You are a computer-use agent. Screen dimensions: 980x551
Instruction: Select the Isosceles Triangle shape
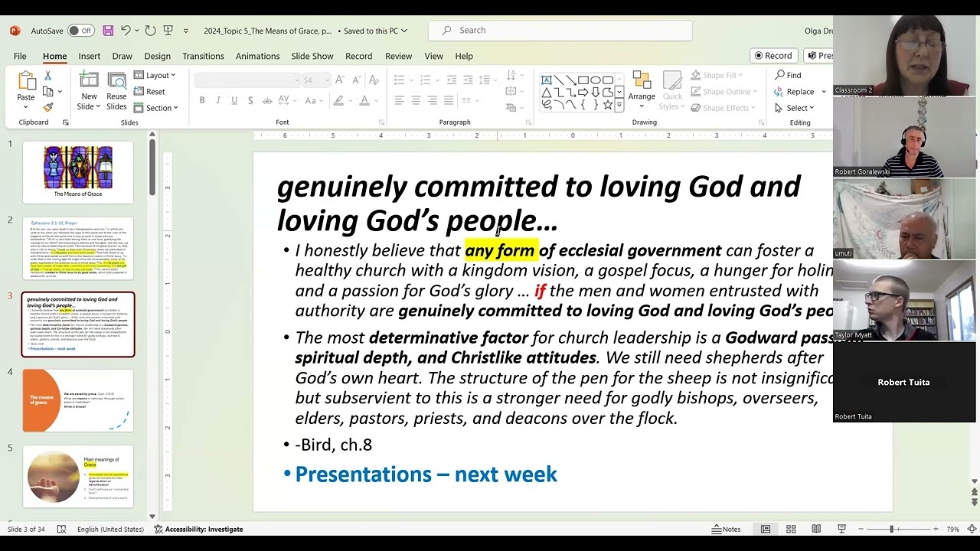[547, 93]
